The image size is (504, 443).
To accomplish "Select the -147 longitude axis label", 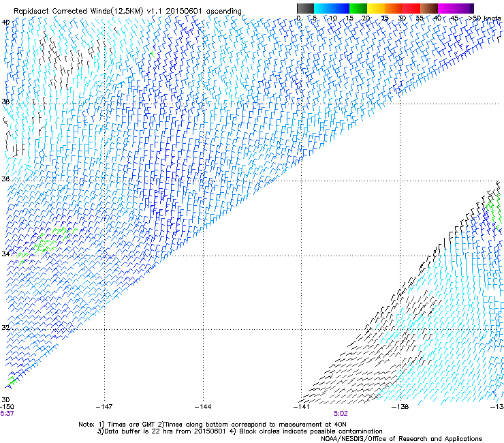I will [104, 407].
